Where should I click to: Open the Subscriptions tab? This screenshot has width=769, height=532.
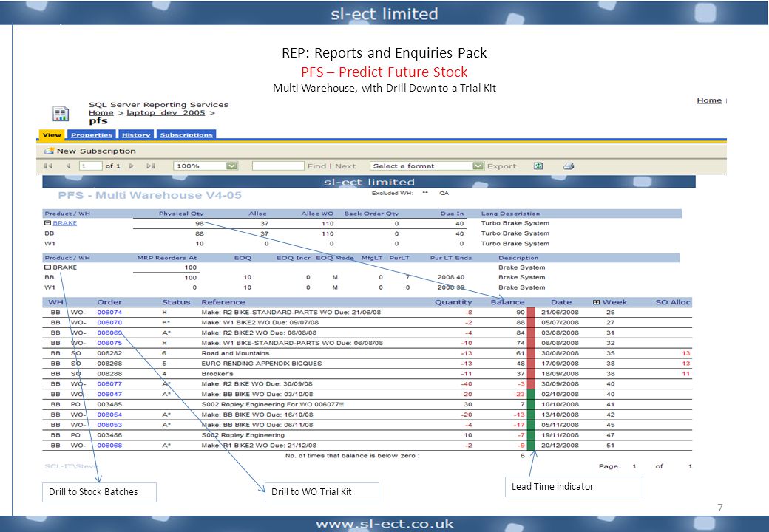[186, 134]
